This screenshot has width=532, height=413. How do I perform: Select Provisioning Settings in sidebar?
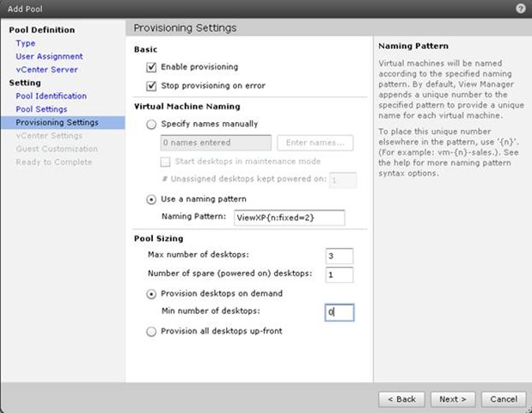[63, 122]
